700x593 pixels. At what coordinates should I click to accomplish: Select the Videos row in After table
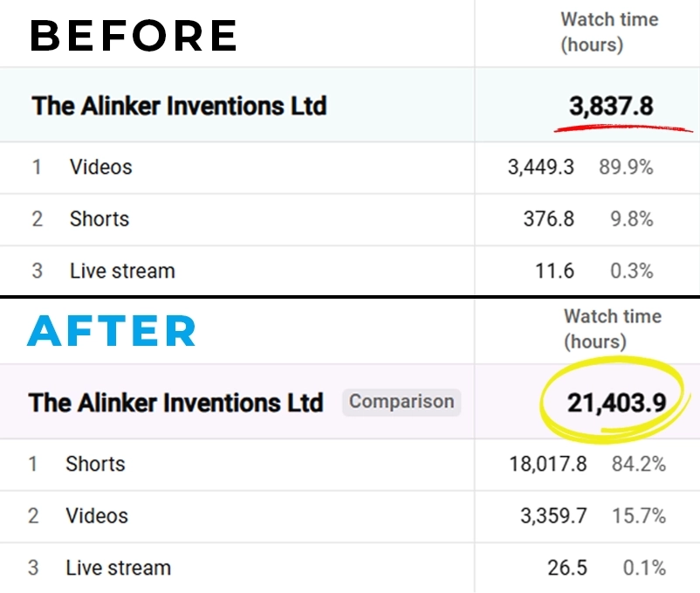(350, 517)
